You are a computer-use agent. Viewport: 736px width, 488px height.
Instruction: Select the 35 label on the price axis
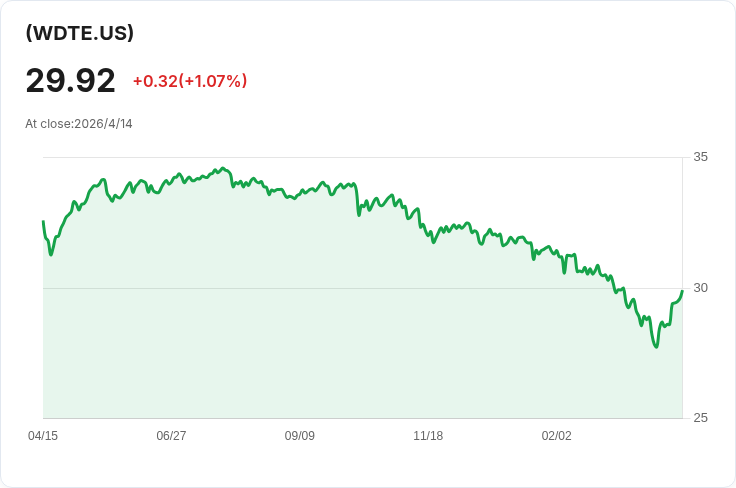tap(700, 157)
